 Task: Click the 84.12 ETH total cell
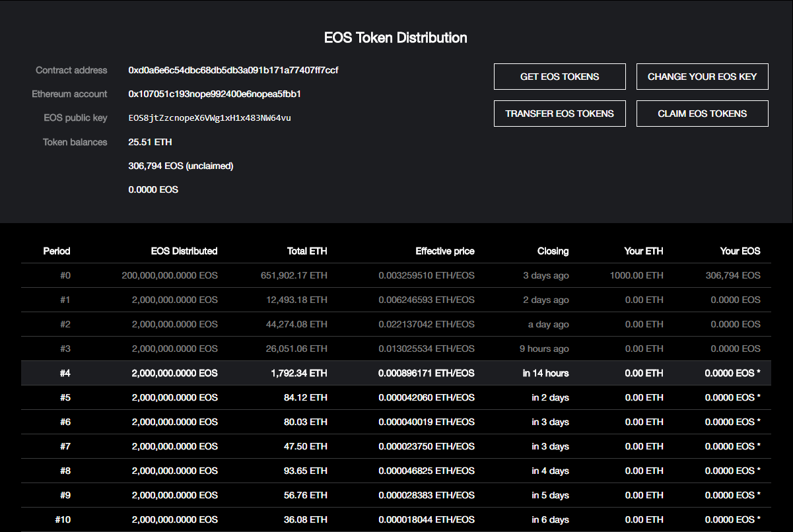point(306,397)
